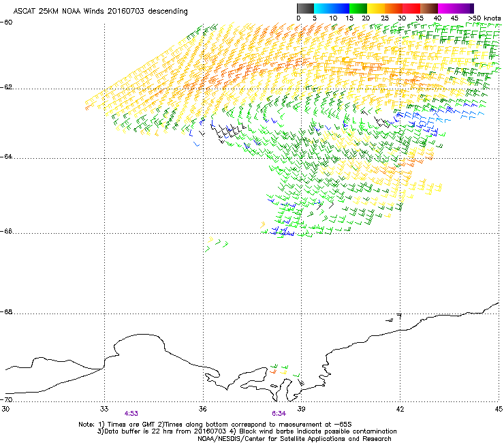504x443 pixels.
Task: Click the purple "4:53" pass time
Action: point(131,414)
